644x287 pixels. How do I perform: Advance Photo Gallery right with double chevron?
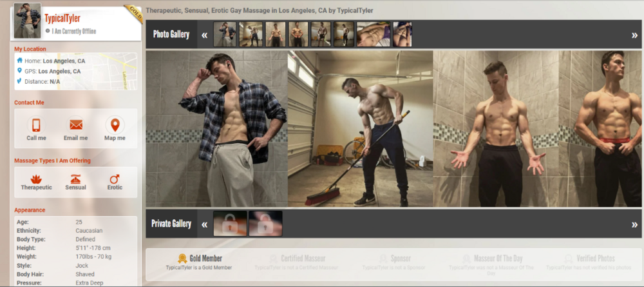tap(634, 35)
